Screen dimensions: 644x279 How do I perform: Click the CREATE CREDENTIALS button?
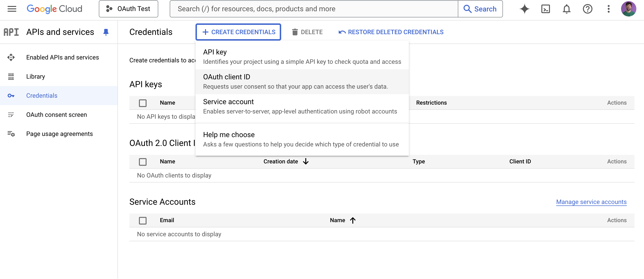tap(238, 32)
